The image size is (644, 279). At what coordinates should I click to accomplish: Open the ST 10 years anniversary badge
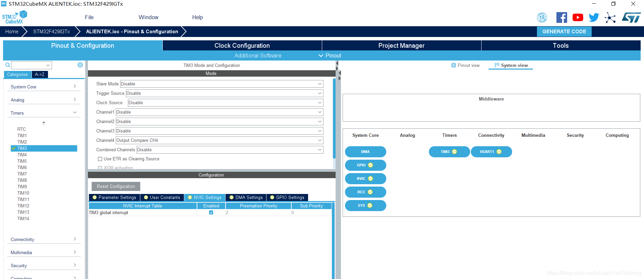pyautogui.click(x=542, y=17)
